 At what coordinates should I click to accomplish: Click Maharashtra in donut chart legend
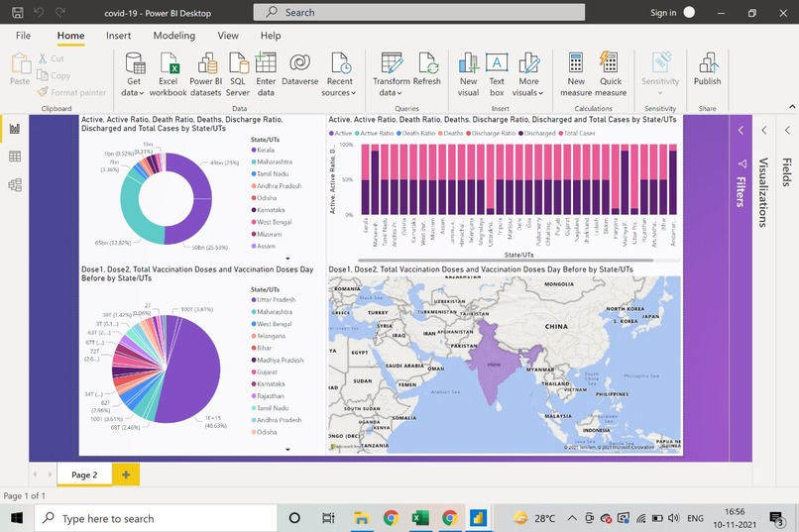[272, 161]
